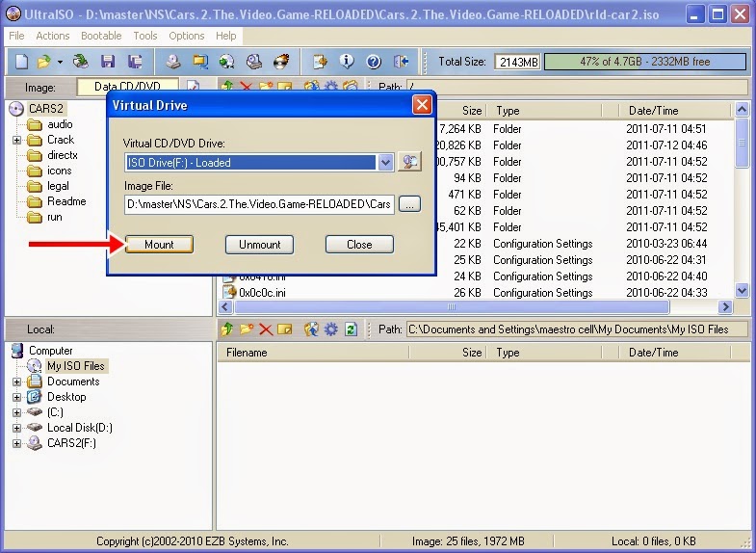Open the Options menu
Viewport: 756px width, 553px height.
tap(187, 36)
